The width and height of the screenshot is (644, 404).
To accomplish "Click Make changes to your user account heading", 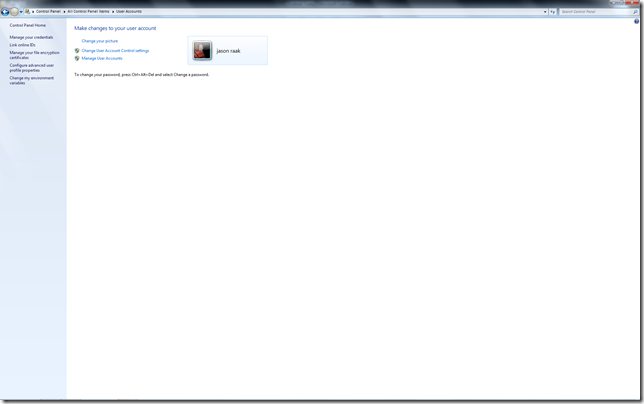I will point(115,28).
